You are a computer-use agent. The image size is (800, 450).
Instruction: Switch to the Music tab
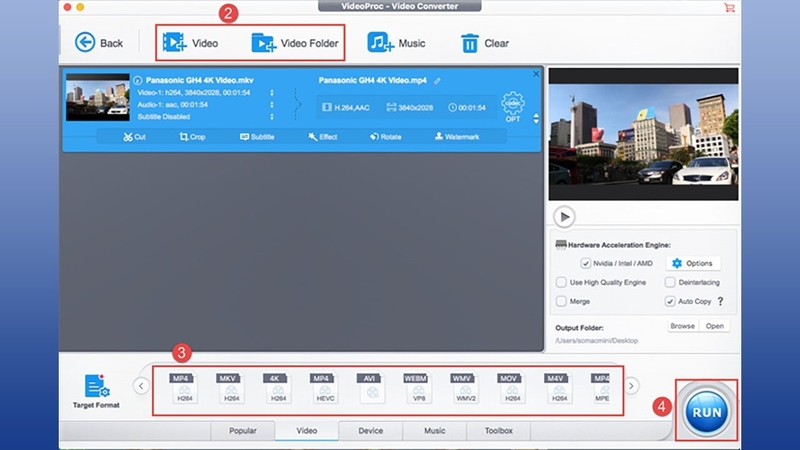click(434, 431)
